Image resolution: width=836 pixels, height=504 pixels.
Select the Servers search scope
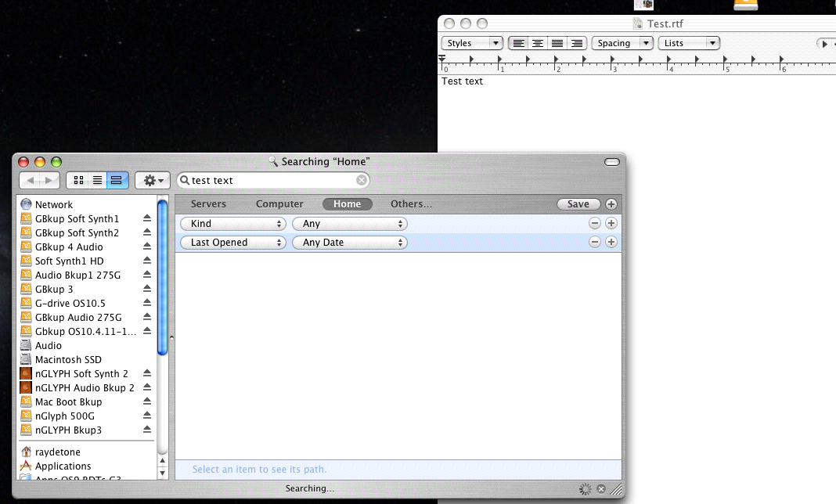tap(208, 203)
